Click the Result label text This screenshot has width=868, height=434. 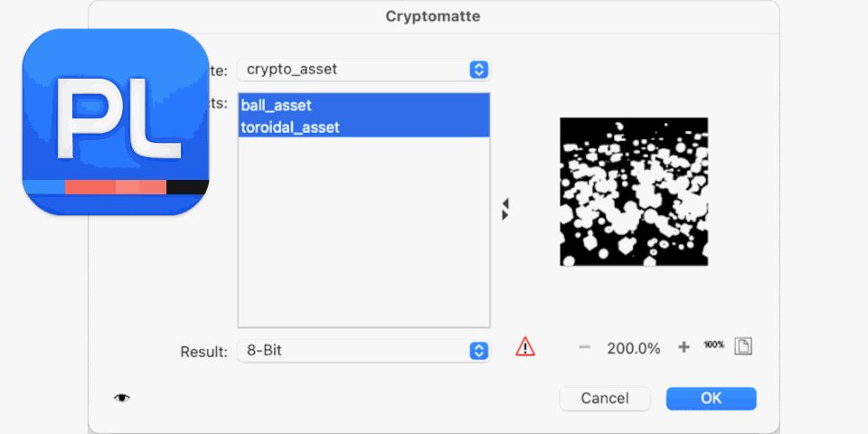pyautogui.click(x=203, y=351)
